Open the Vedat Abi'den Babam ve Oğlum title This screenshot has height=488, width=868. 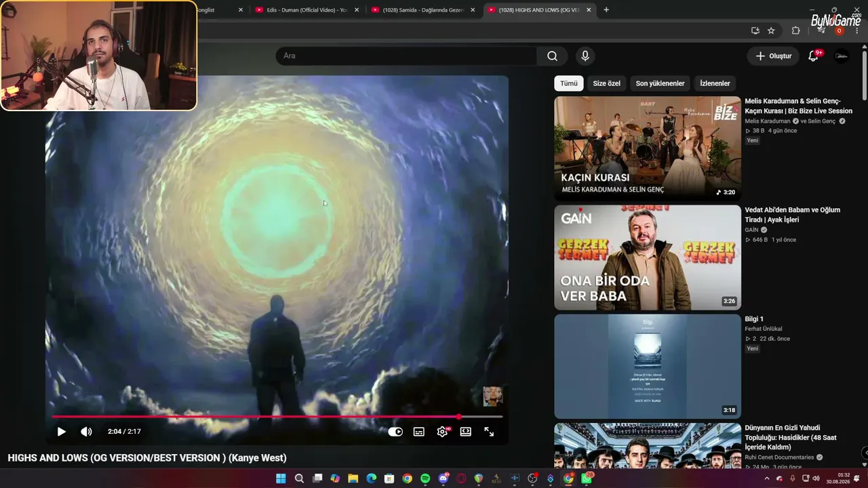click(x=792, y=215)
